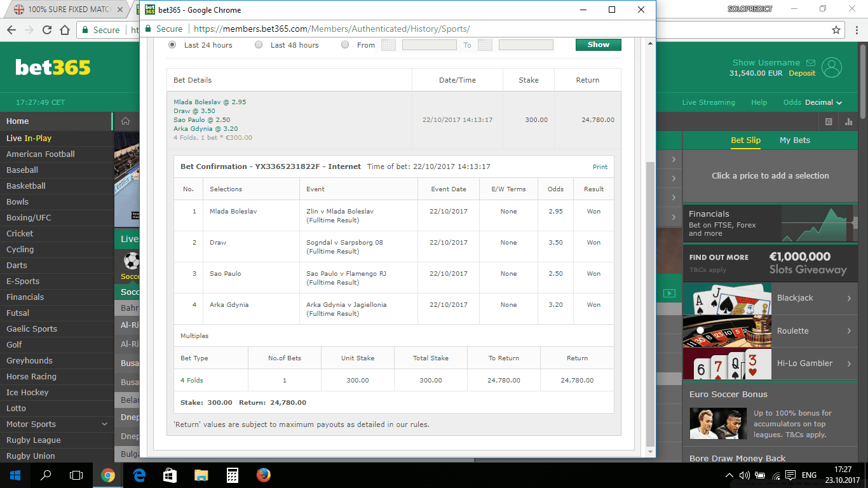Open Firefox from the taskbar
868x488 pixels.
(263, 475)
